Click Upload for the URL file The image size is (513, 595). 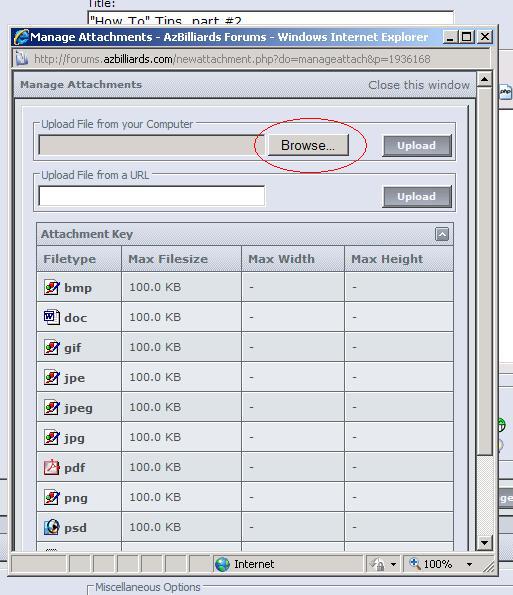417,197
